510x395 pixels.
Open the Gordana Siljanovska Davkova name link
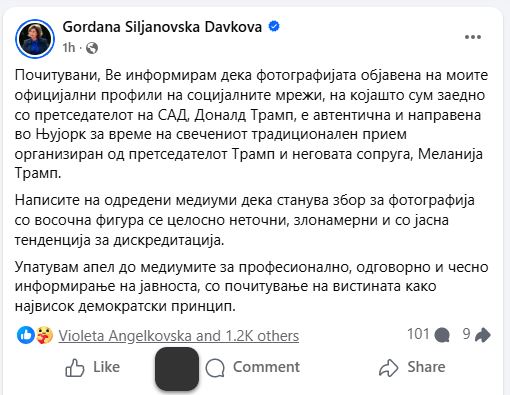coord(162,27)
